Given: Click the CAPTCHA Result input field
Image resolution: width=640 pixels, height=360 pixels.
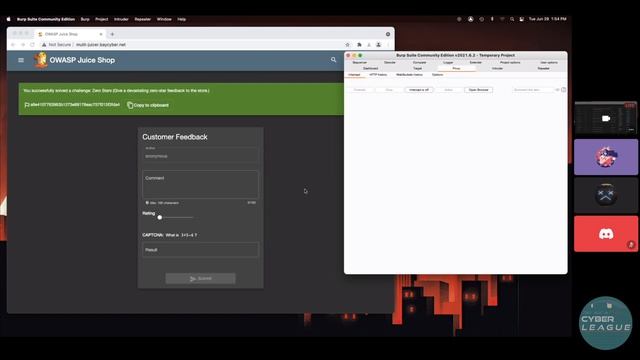Looking at the screenshot, I should click(x=200, y=250).
